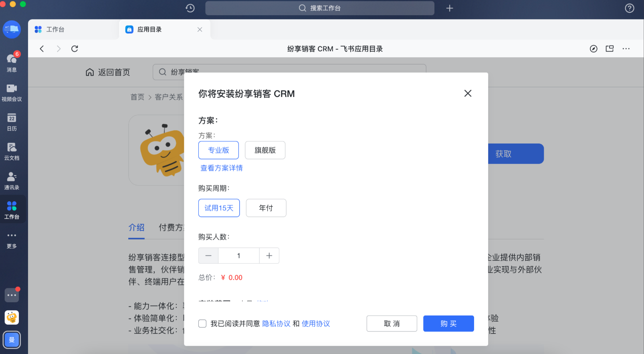Click the headcount number field
The width and height of the screenshot is (644, 354).
pos(239,255)
